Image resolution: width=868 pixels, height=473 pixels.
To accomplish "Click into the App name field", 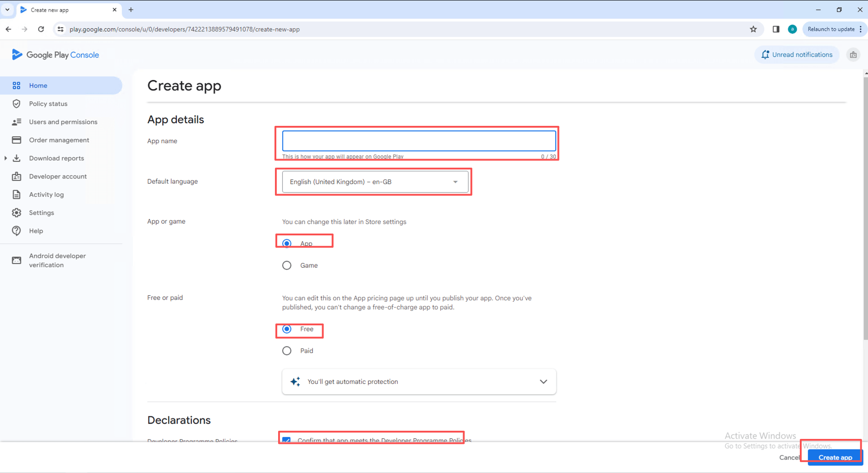I will point(419,141).
